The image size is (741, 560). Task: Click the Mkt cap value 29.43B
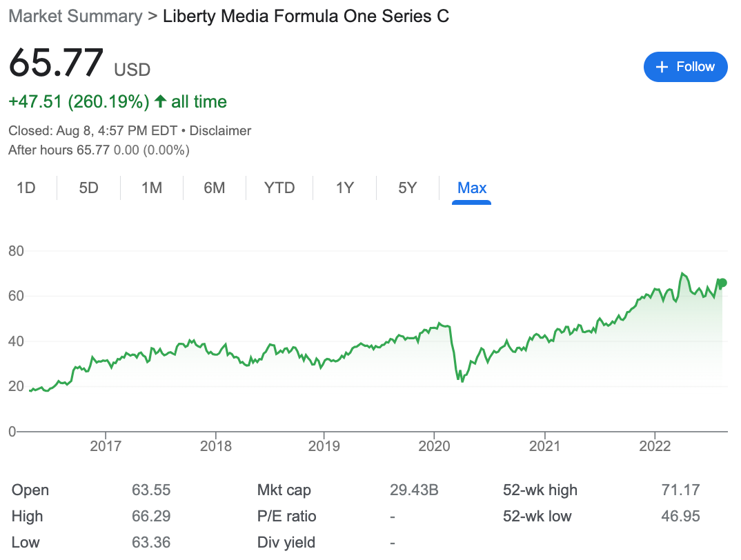[414, 490]
